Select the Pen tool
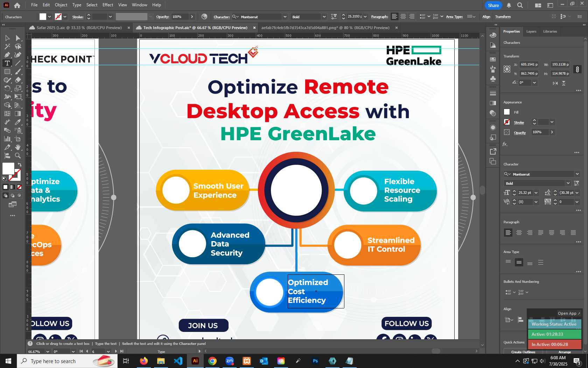Viewport: 588px width, 368px height. [7, 55]
